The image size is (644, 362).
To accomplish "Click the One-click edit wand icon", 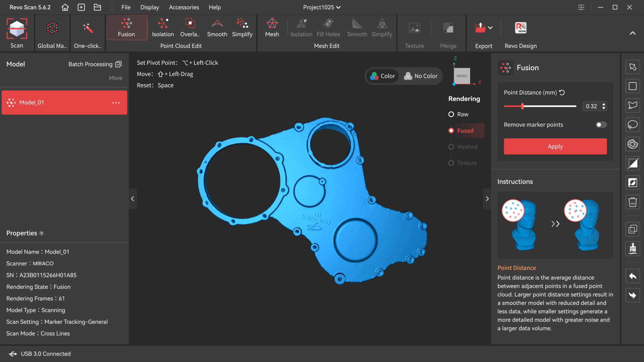I will click(88, 28).
